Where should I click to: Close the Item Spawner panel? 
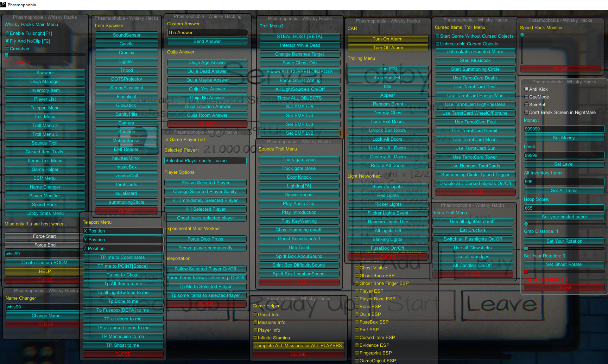[127, 211]
